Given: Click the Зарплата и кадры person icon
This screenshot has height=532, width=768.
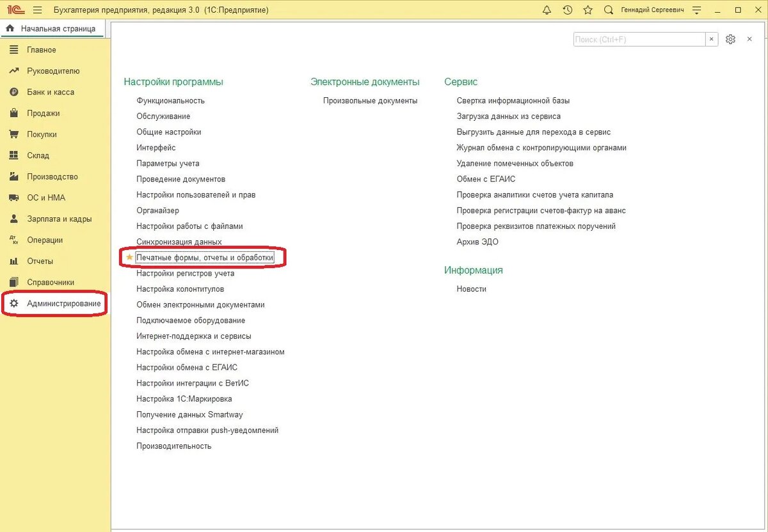Looking at the screenshot, I should point(13,219).
